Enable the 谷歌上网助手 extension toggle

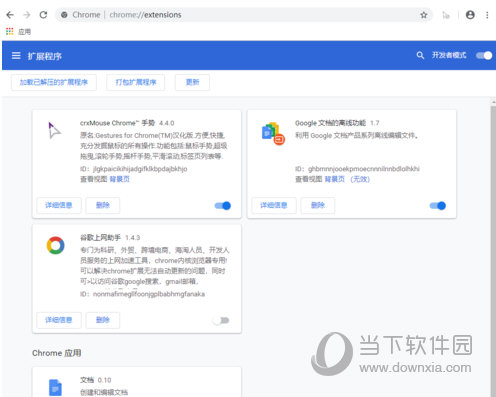[221, 320]
